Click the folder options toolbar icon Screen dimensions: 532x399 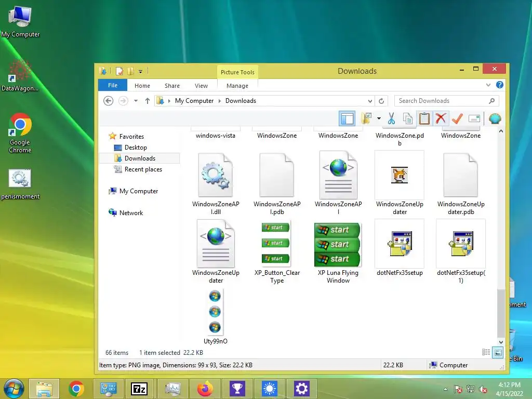point(366,118)
